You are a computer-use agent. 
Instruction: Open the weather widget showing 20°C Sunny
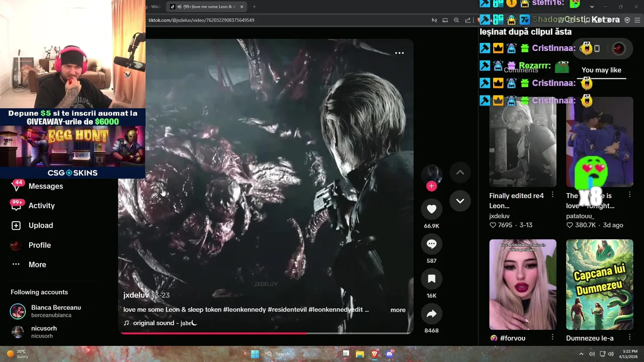click(19, 354)
